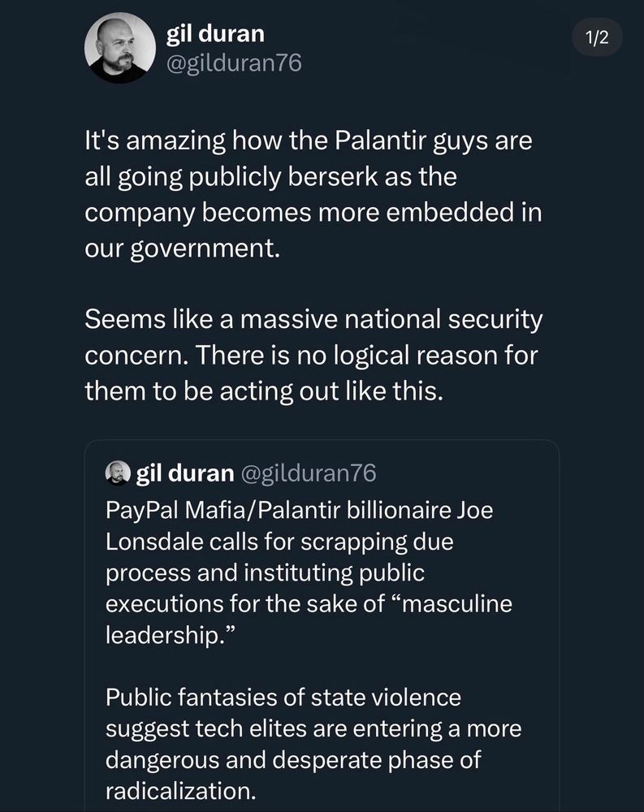Screen dimensions: 644x812
Task: Click the line "Lonsdale calls for scrapping due"
Action: [x=279, y=542]
